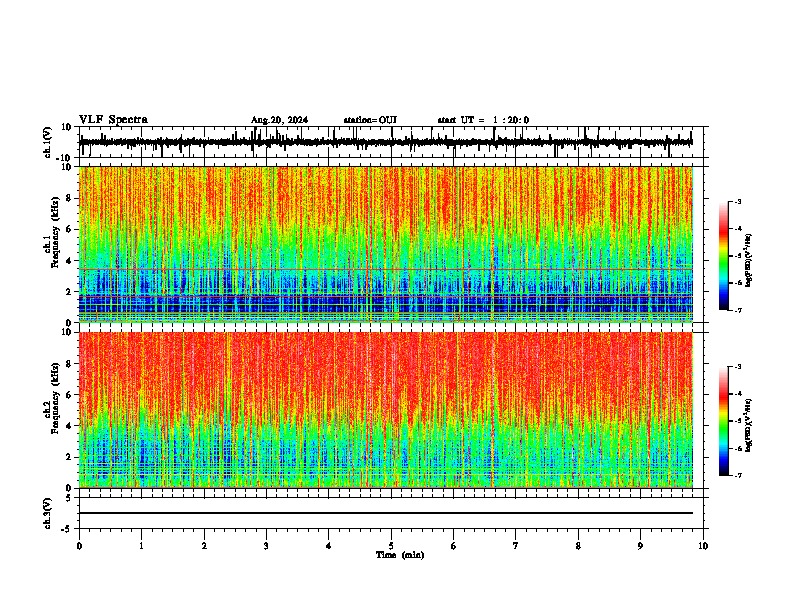This screenshot has width=792, height=612.
Task: Click the "ch.3(V)" axis label
Action: [x=48, y=513]
